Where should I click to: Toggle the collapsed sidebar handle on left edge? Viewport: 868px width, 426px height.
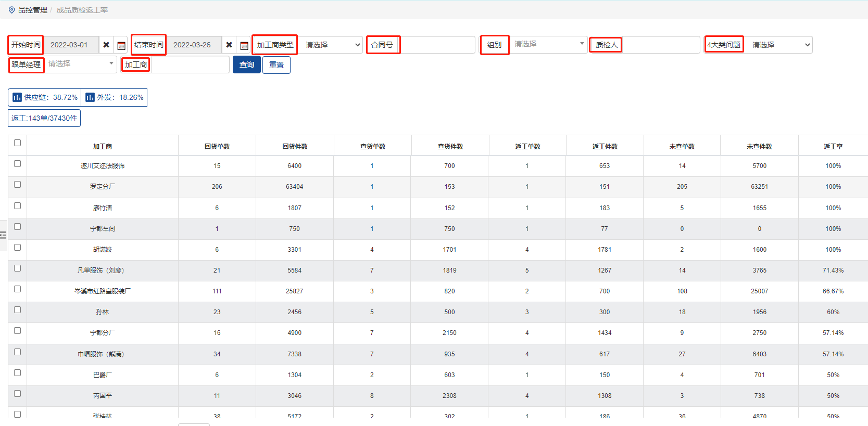pyautogui.click(x=3, y=235)
